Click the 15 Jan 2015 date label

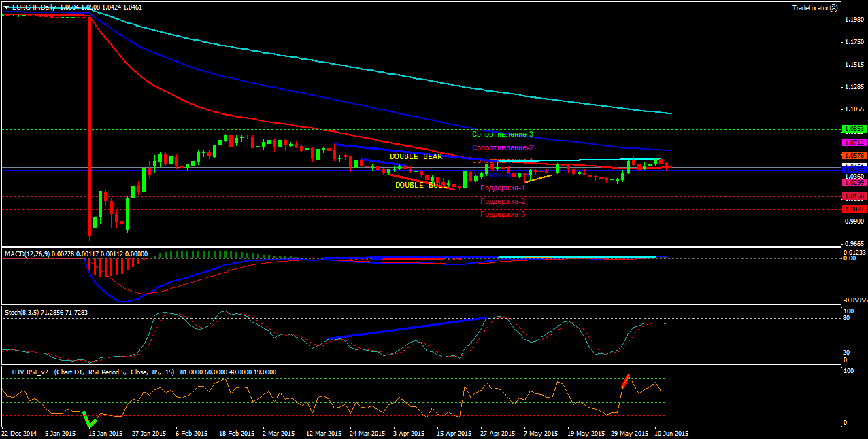point(105,433)
